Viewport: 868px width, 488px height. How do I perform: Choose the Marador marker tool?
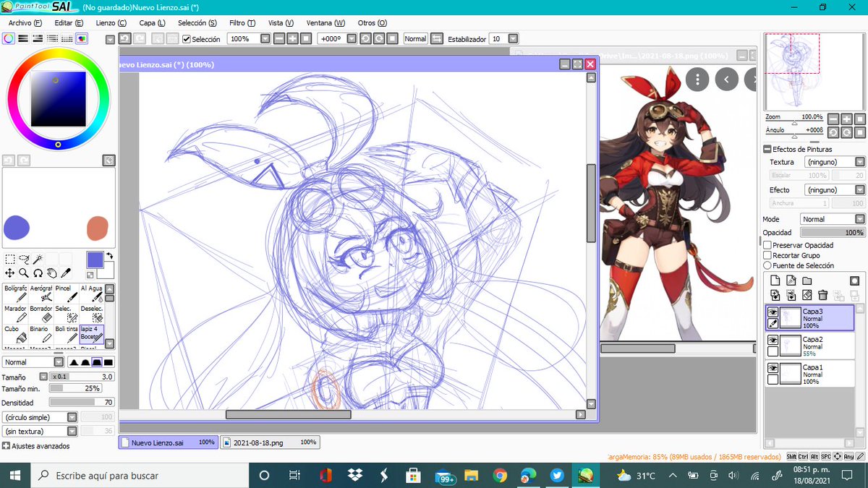pyautogui.click(x=15, y=313)
